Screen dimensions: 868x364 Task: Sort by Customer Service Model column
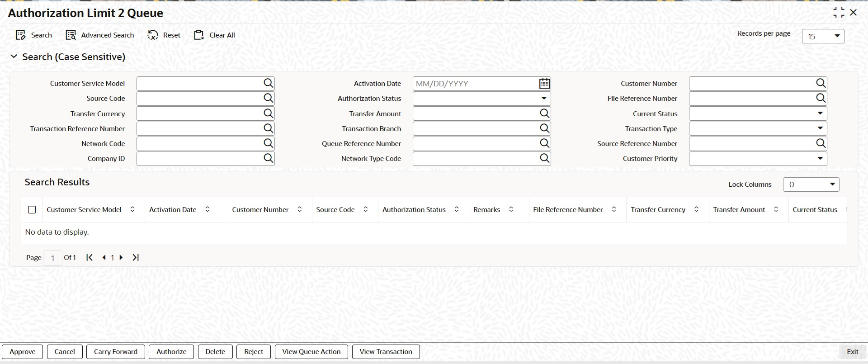(132, 209)
